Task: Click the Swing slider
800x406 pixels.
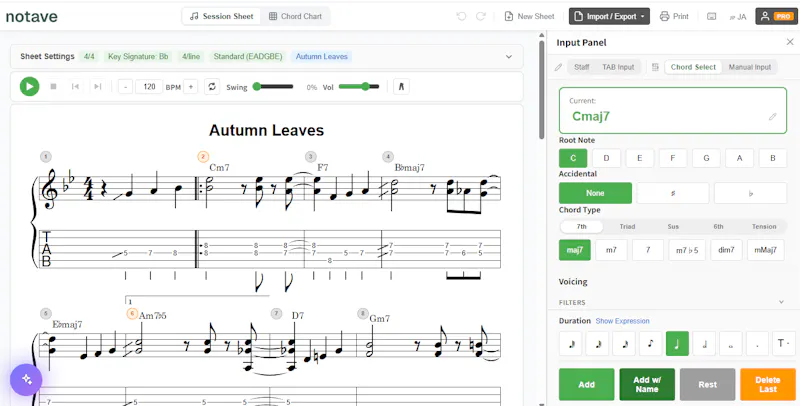Action: tap(273, 87)
